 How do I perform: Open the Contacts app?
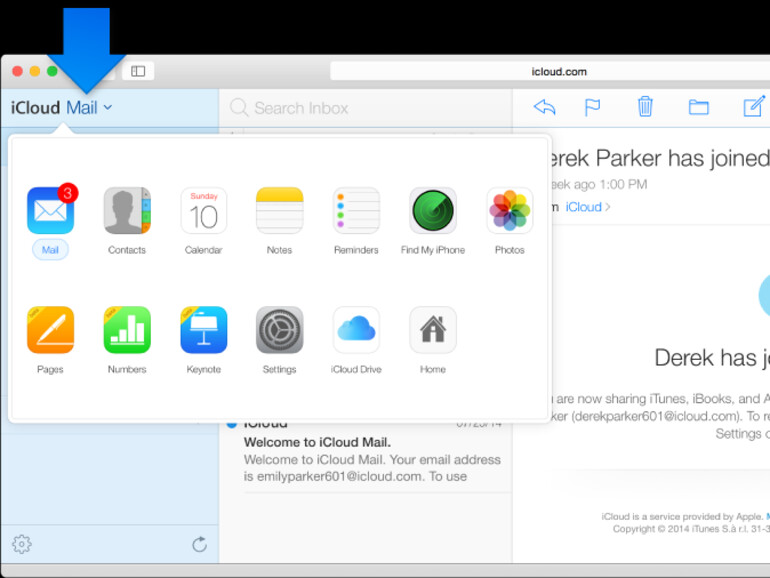(127, 211)
